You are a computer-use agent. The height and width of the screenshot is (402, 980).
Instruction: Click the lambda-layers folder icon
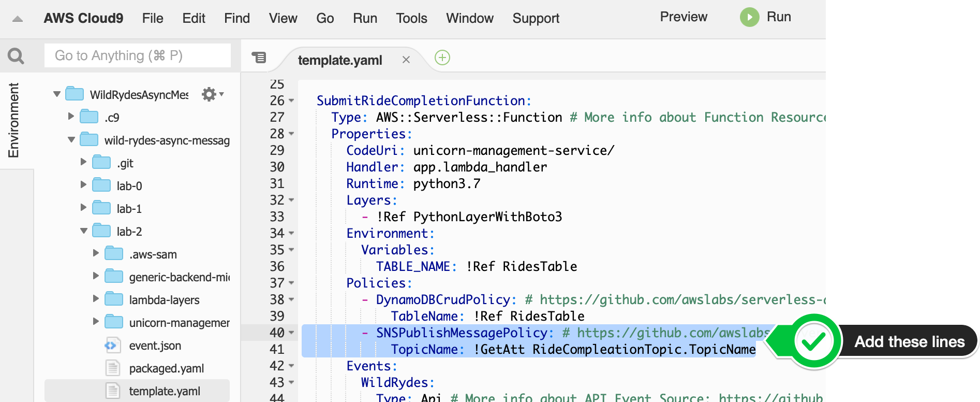pyautogui.click(x=114, y=299)
